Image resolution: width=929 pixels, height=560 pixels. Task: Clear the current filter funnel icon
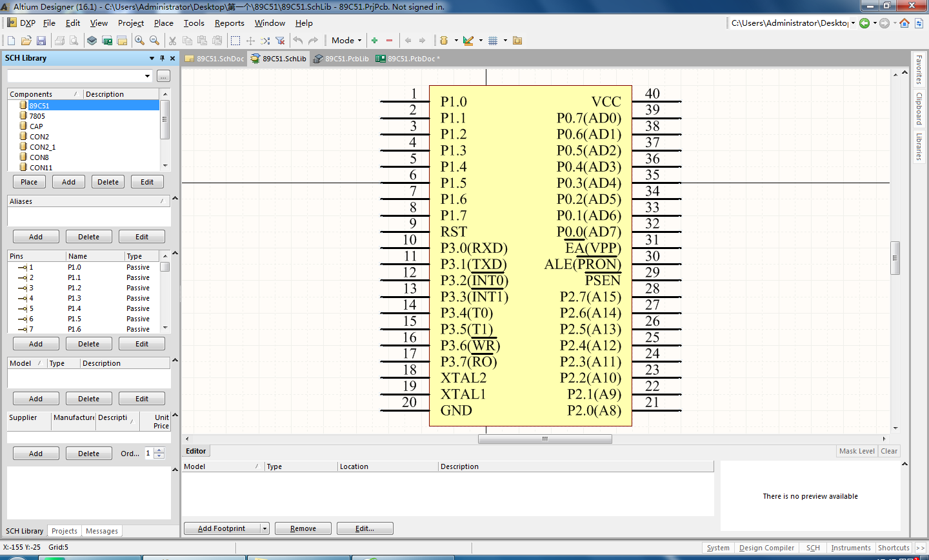tap(280, 41)
